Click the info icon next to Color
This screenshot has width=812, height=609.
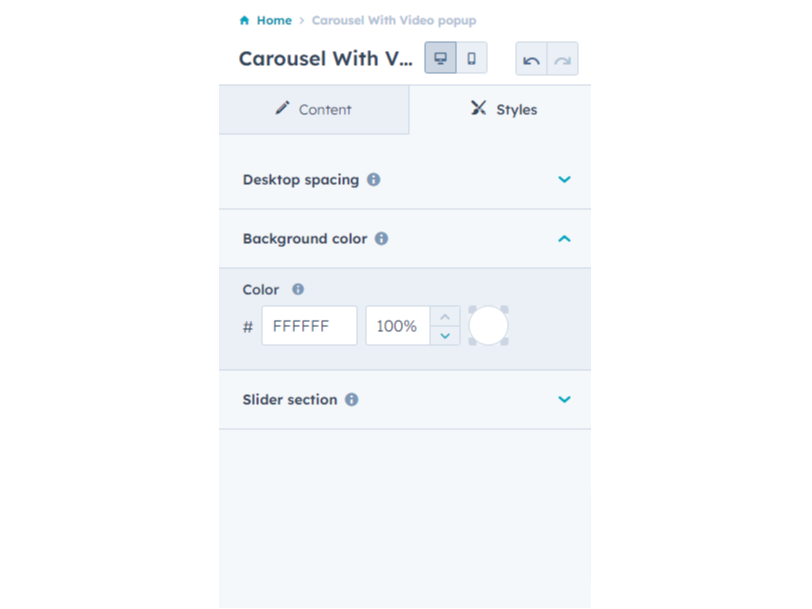(297, 289)
